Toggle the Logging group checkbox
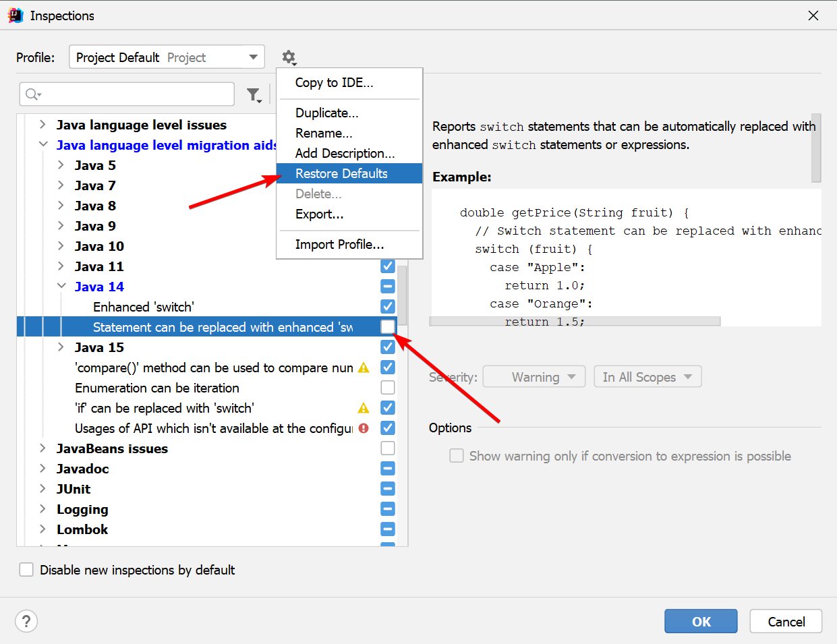This screenshot has height=644, width=837. 388,509
